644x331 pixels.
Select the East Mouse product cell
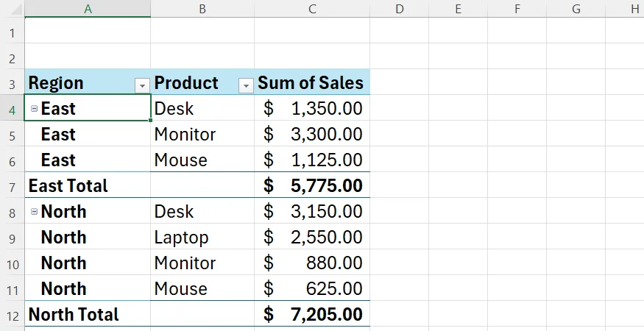pyautogui.click(x=202, y=160)
